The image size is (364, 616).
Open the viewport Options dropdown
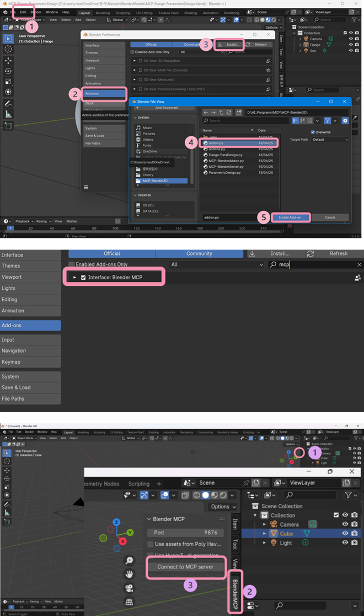(x=223, y=507)
